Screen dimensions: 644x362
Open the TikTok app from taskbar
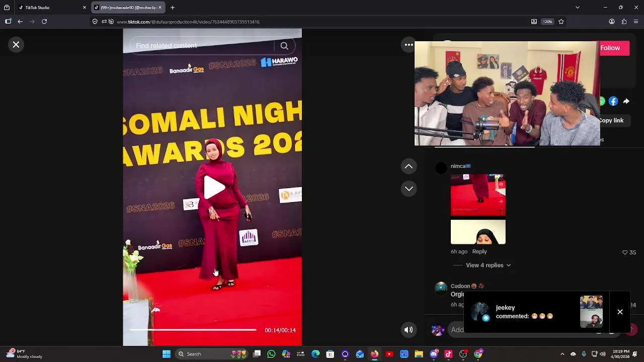pyautogui.click(x=448, y=354)
